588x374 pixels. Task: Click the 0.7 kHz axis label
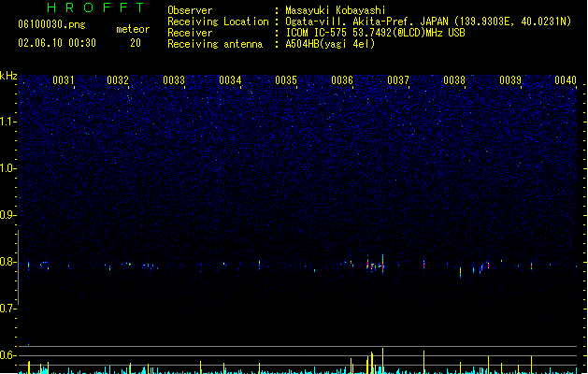pos(7,309)
